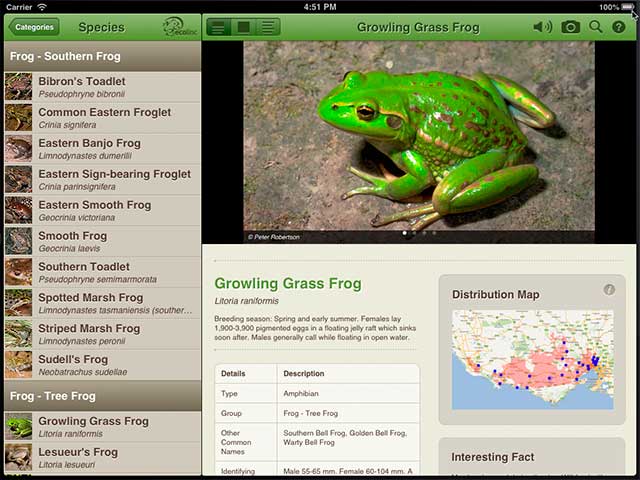640x480 pixels.
Task: Go back to Categories
Action: (34, 27)
